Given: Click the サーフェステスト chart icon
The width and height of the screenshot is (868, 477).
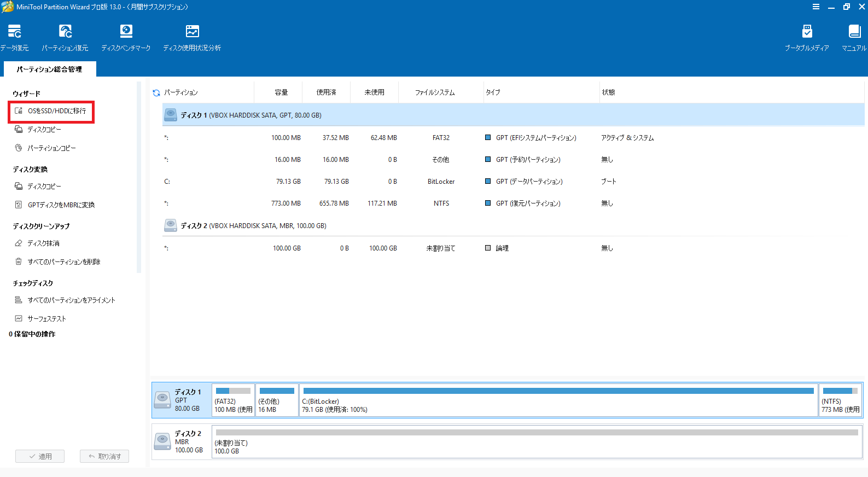Looking at the screenshot, I should (x=19, y=318).
